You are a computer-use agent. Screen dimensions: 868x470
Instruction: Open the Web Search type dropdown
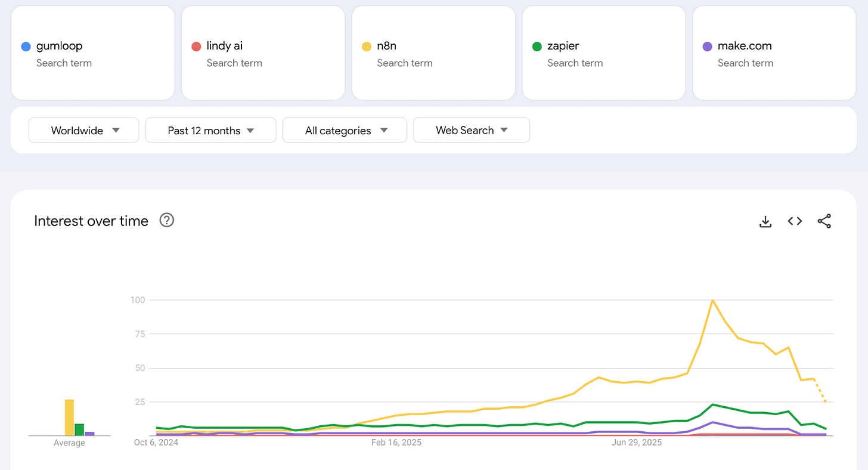coord(471,130)
